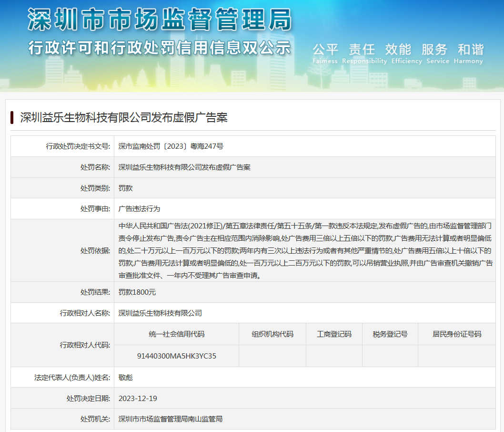504x432 pixels.
Task: Click the 和谐 Harmony slogan text
Action: coord(470,53)
